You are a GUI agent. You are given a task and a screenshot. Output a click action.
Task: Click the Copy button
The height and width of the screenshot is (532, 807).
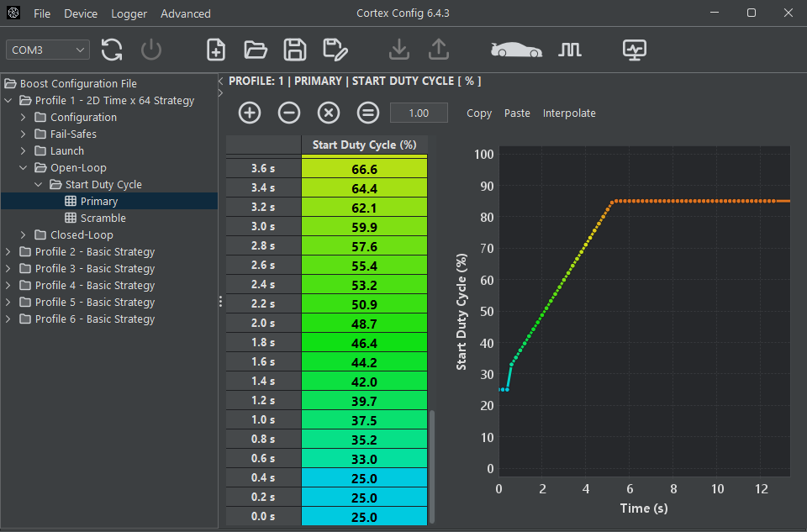pos(479,113)
